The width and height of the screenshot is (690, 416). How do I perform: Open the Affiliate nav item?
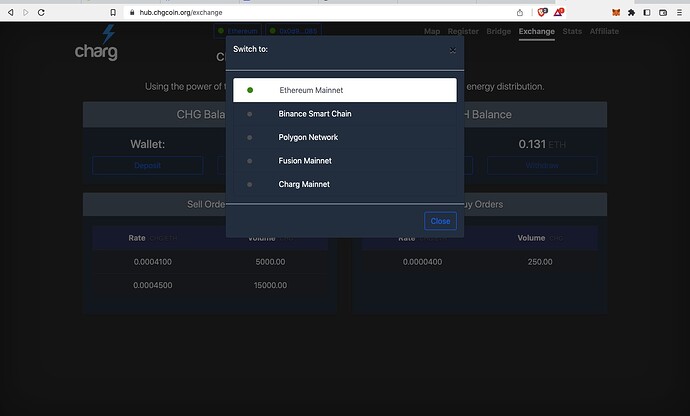coord(604,31)
